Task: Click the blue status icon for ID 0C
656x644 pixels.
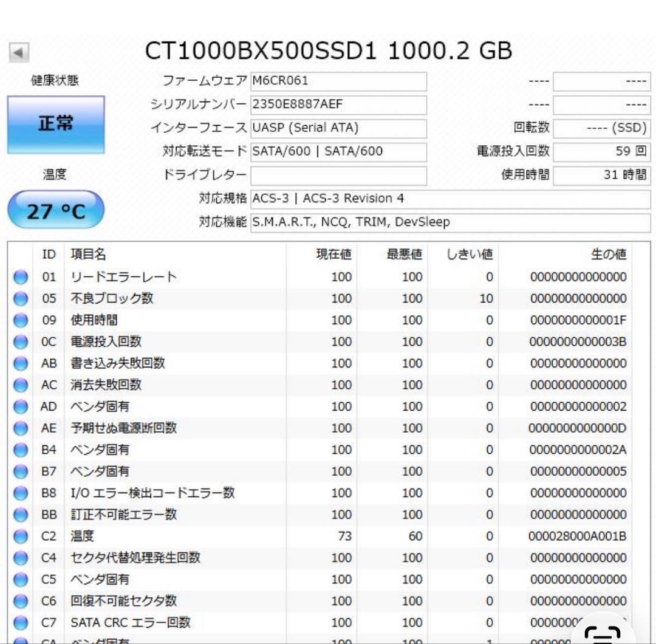Action: point(21,342)
